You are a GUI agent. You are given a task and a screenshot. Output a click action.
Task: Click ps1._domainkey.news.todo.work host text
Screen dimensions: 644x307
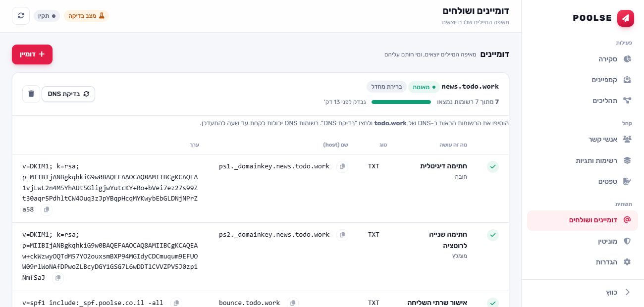[274, 166]
